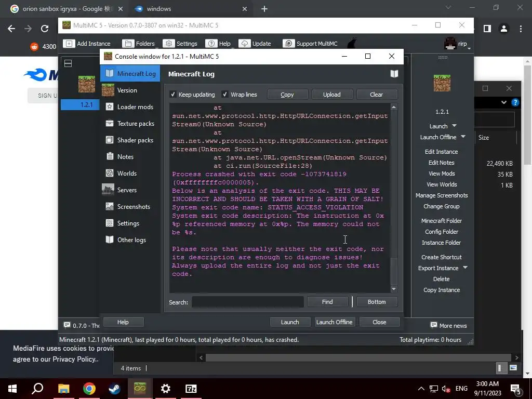Open Steam from the taskbar

click(114, 389)
